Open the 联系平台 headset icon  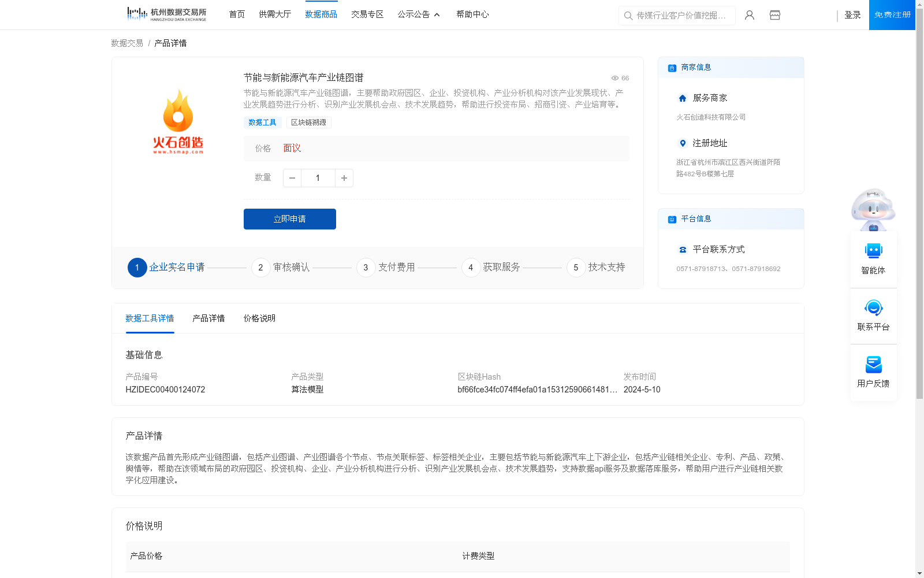(x=874, y=307)
